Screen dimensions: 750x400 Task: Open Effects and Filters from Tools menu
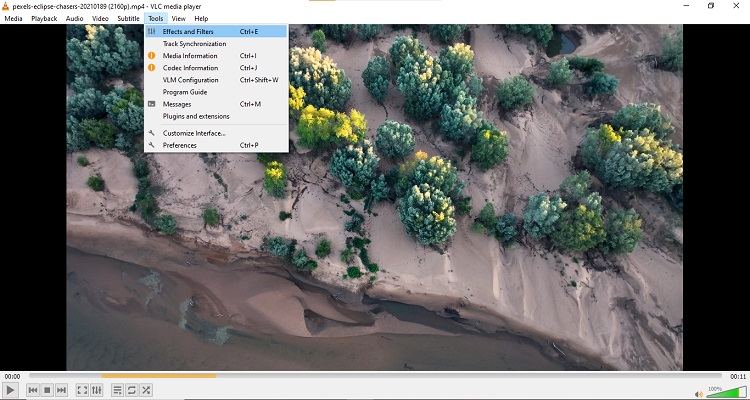coord(216,32)
